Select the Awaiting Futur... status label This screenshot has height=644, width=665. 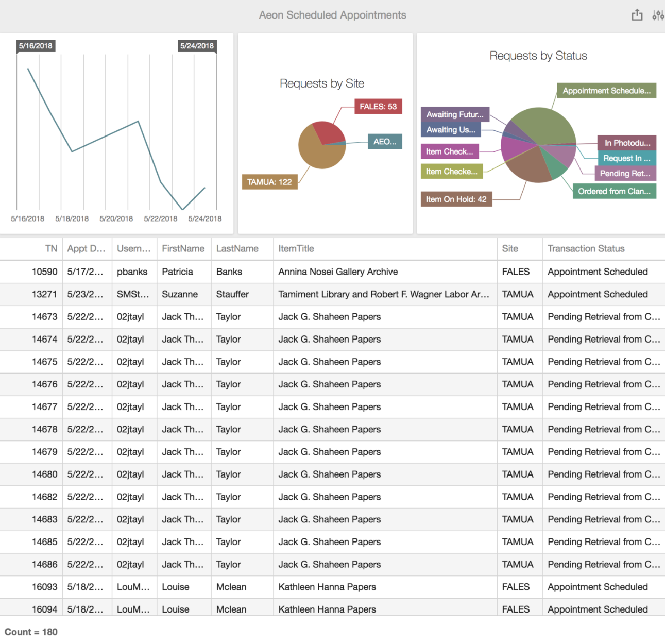coord(454,114)
